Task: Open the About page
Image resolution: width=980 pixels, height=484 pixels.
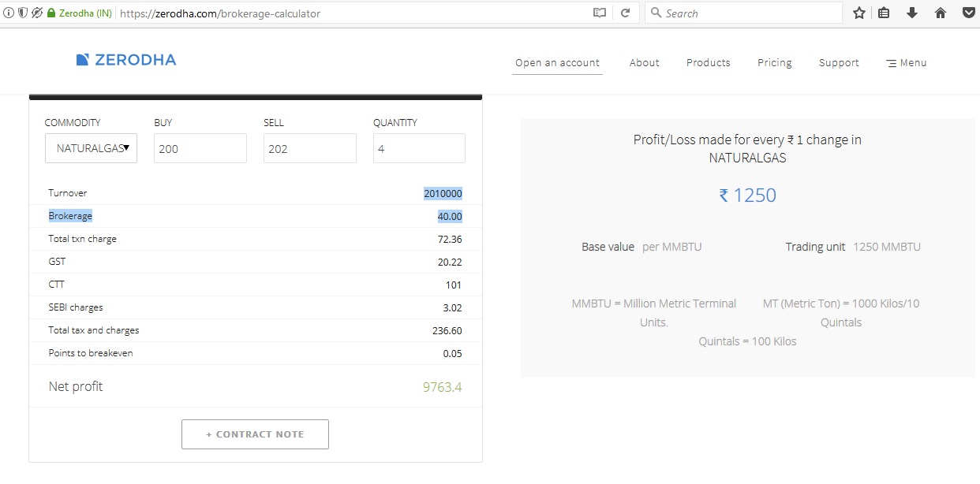Action: coord(644,62)
